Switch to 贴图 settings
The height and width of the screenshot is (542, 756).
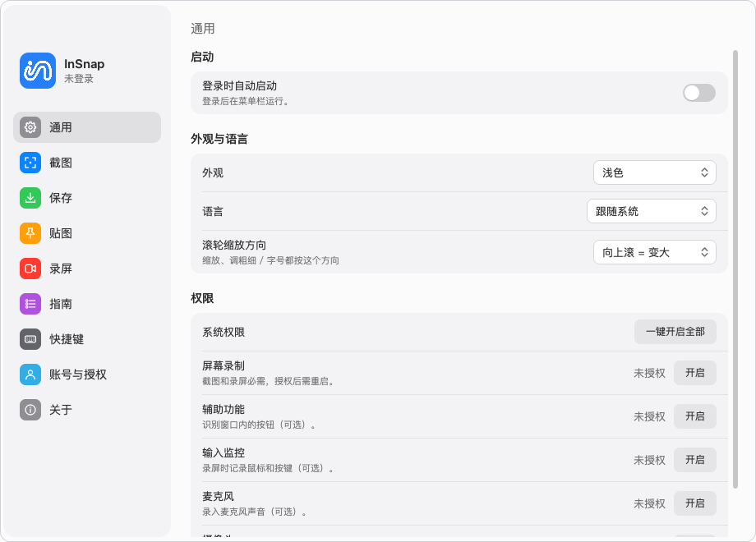click(x=87, y=233)
